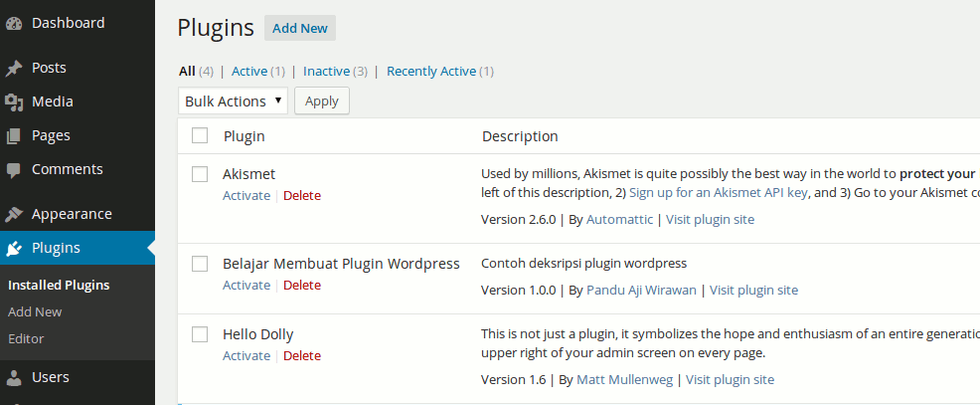Delete the Hello Dolly plugin
Image resolution: width=980 pixels, height=405 pixels.
pos(302,355)
